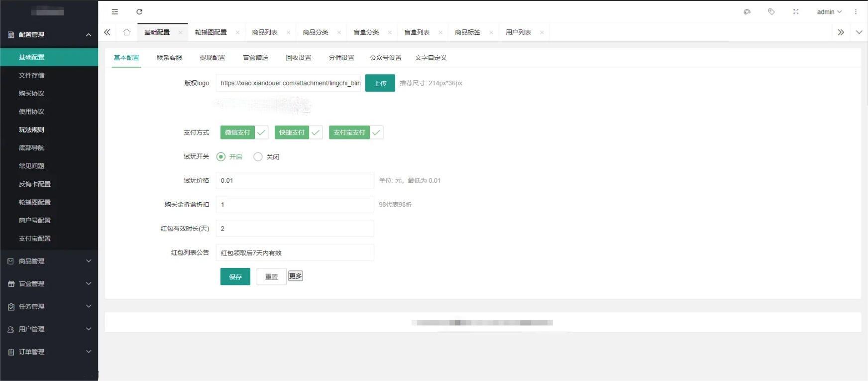Screen dimensions: 868x381
Task: Close the 商品分类 tab
Action: (339, 32)
